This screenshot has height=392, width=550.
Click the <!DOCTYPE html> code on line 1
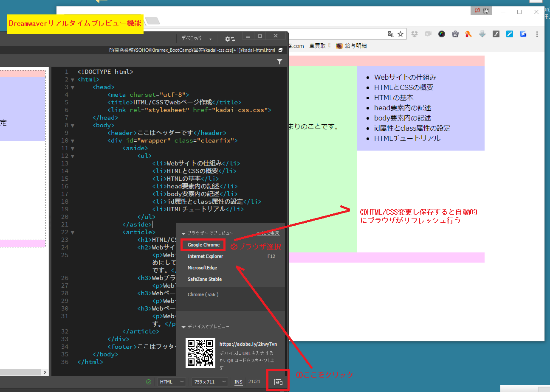click(105, 72)
